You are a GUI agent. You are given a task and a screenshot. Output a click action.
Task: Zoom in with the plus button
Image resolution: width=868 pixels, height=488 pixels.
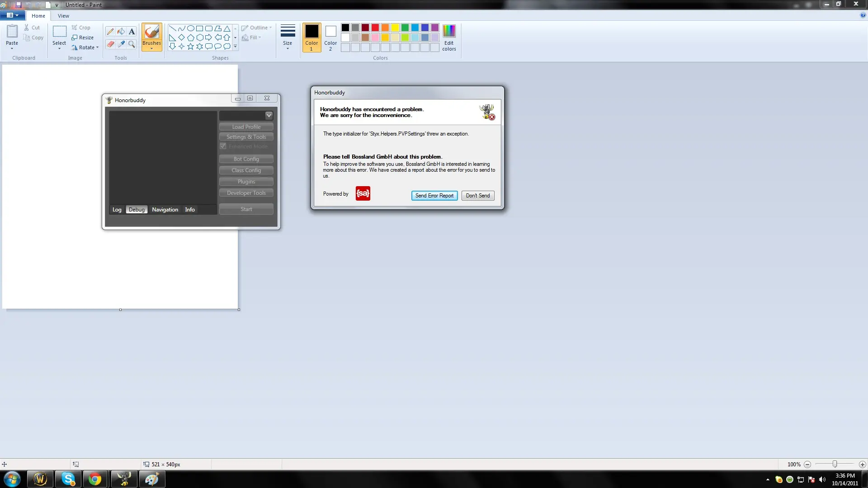(x=862, y=465)
